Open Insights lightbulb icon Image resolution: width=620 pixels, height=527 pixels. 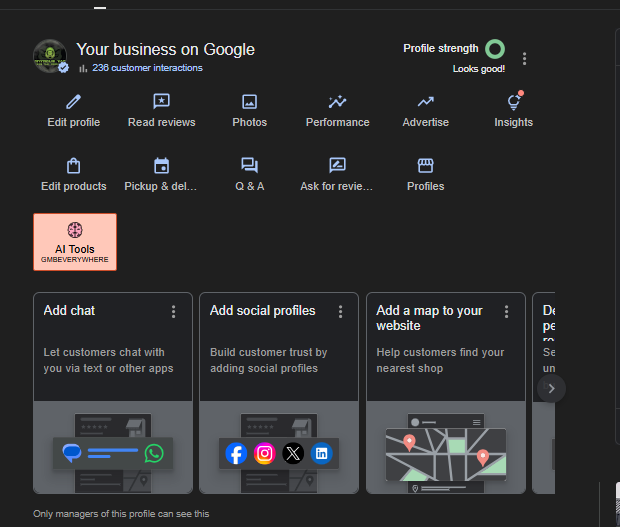[514, 102]
